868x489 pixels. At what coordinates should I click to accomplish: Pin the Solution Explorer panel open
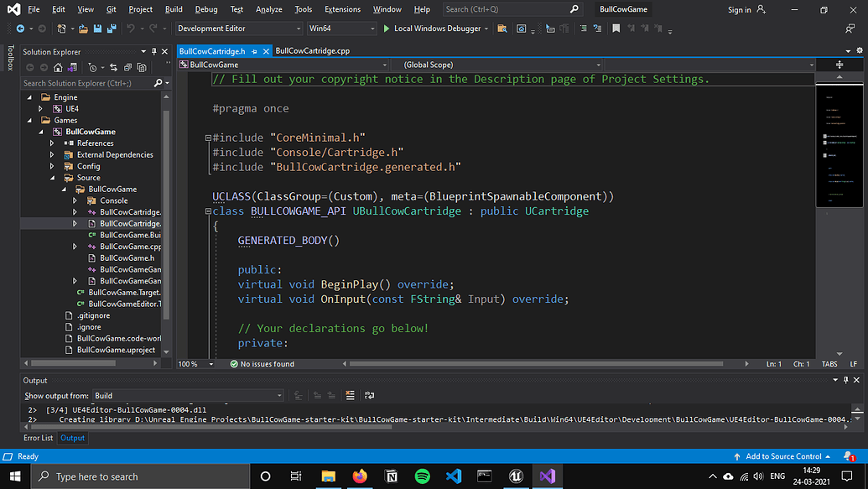point(154,50)
